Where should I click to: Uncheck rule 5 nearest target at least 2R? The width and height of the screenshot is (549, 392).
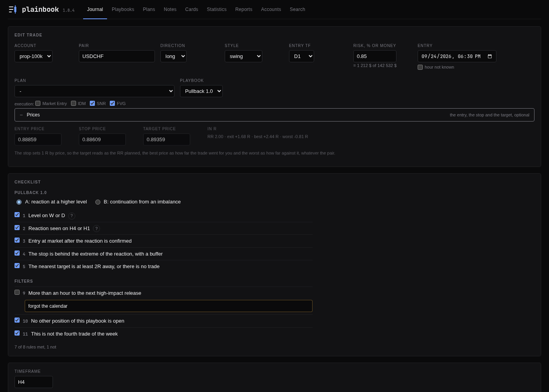point(17,266)
